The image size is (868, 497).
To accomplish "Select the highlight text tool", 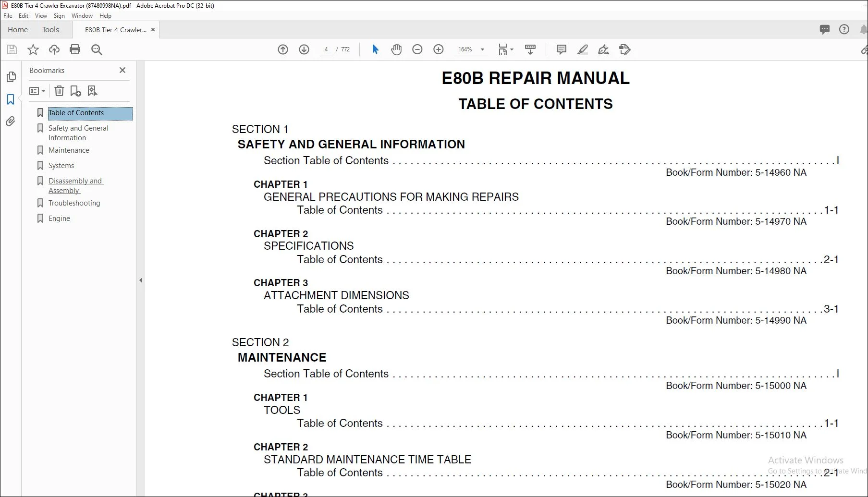I will pyautogui.click(x=583, y=49).
